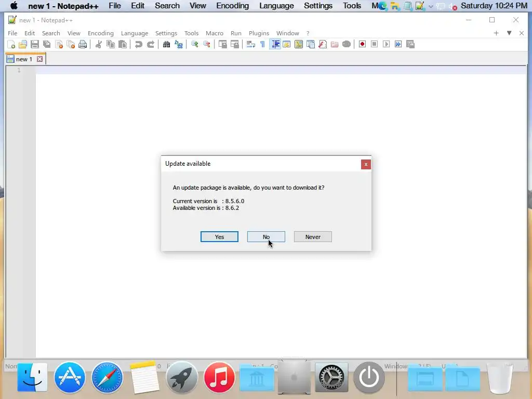The image size is (532, 399).
Task: Open the Function List icon
Action: click(323, 44)
